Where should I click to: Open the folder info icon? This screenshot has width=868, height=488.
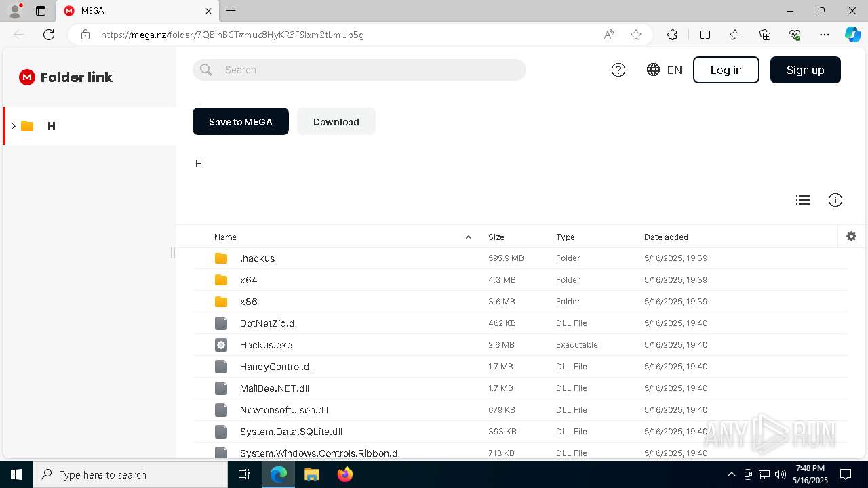tap(835, 200)
